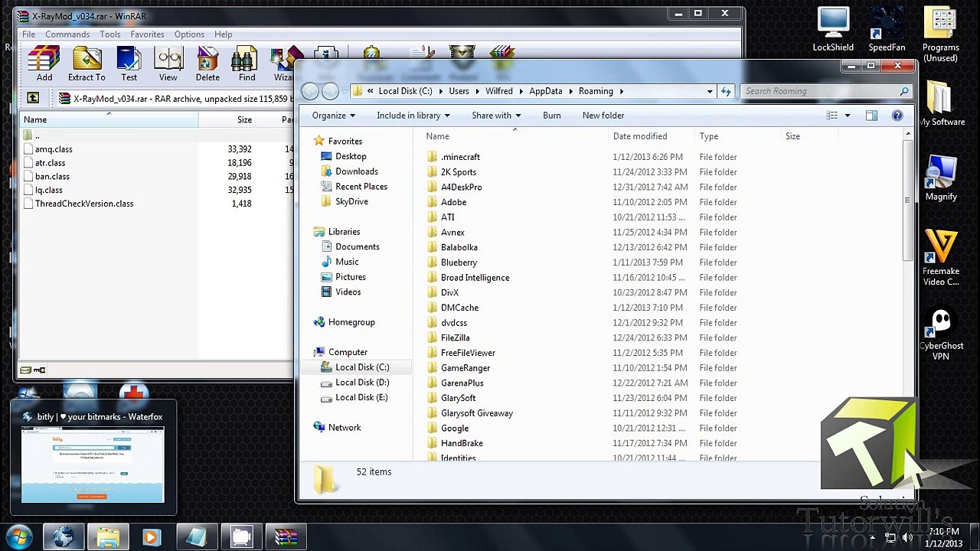Click the Add icon in WinRAR toolbar
The height and width of the screenshot is (551, 980).
(44, 64)
